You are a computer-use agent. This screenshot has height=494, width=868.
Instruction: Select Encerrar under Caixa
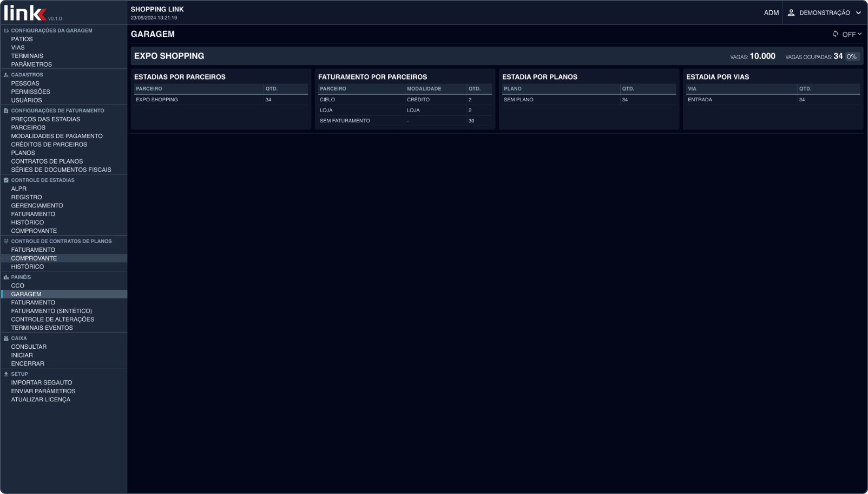click(x=64, y=363)
